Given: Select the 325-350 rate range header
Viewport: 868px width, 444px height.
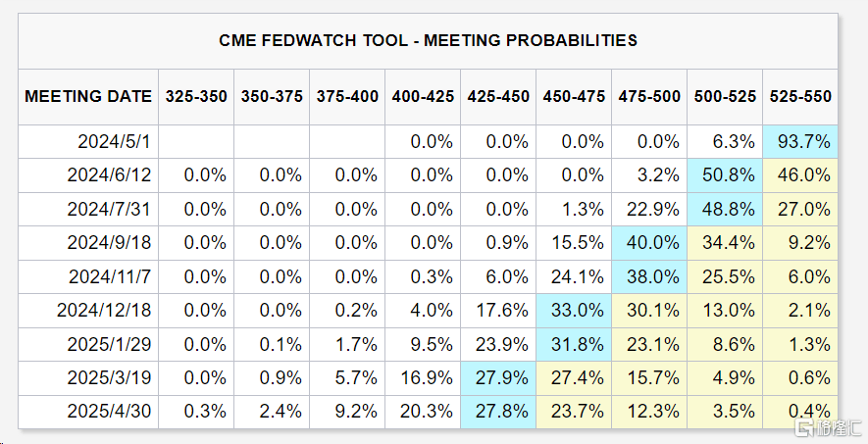Looking at the screenshot, I should tap(196, 96).
